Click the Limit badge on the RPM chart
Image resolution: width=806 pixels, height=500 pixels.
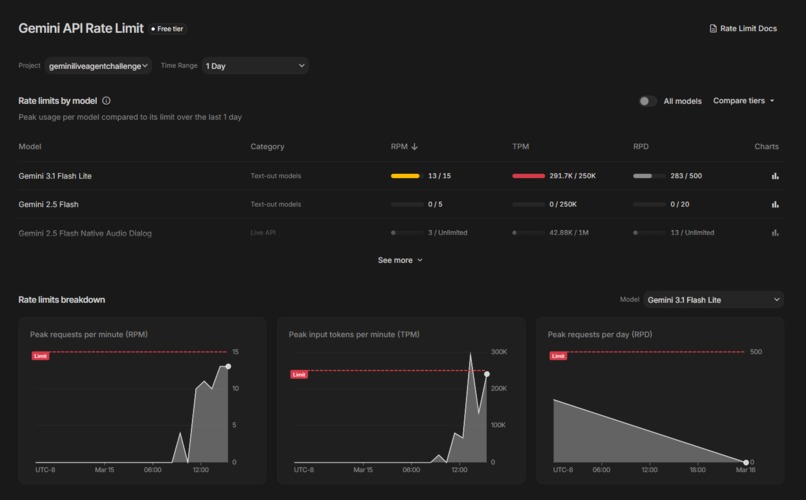(41, 356)
